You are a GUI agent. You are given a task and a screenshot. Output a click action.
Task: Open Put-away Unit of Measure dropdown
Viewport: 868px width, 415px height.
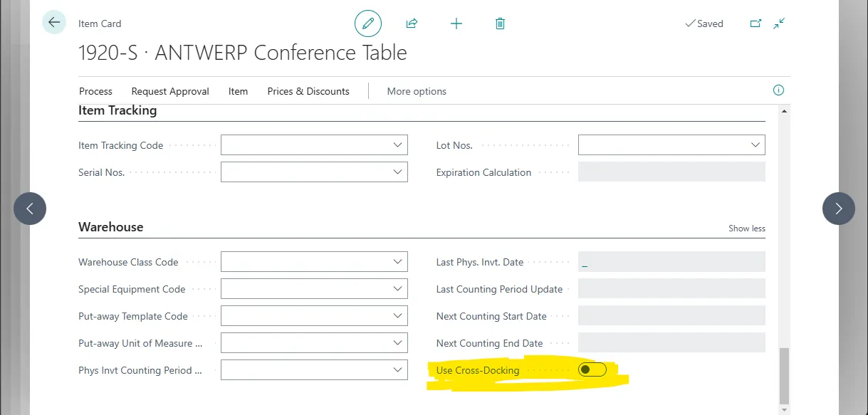398,343
